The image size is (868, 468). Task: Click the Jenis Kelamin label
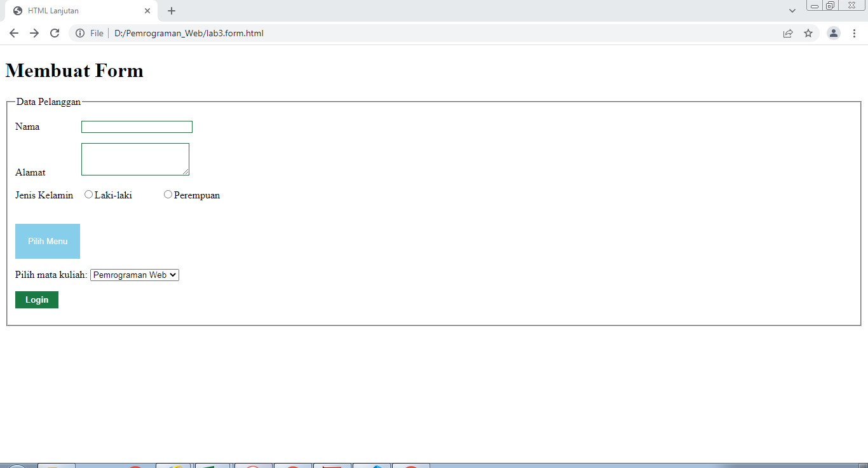point(44,195)
